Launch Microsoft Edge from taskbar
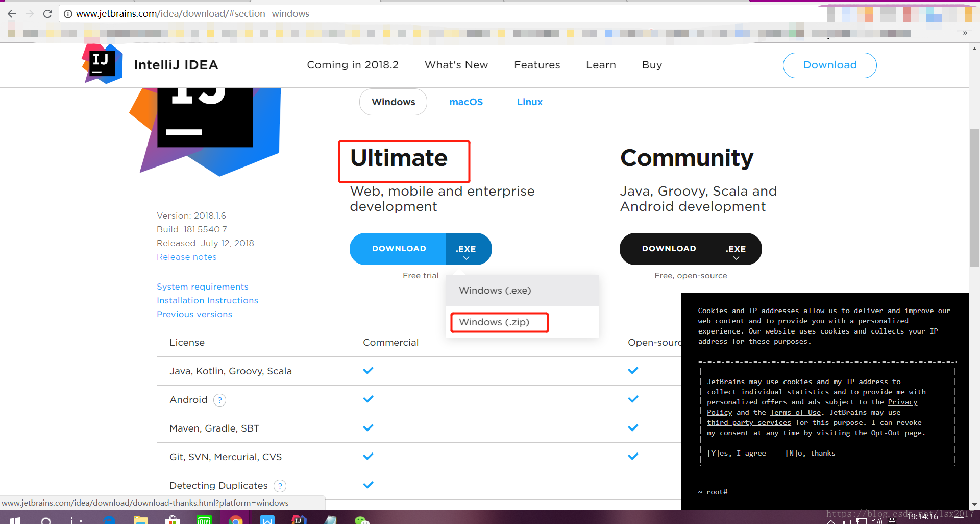The width and height of the screenshot is (980, 524). click(109, 520)
